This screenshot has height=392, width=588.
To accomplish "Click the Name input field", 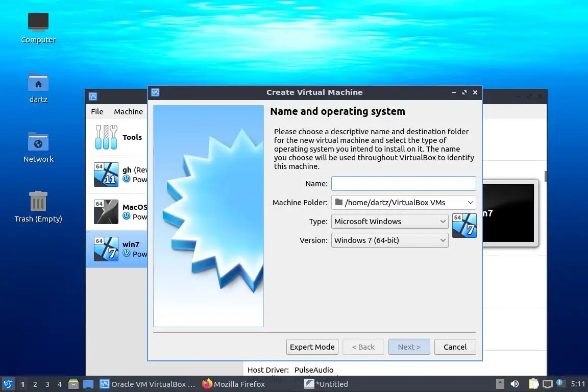I will tap(404, 183).
